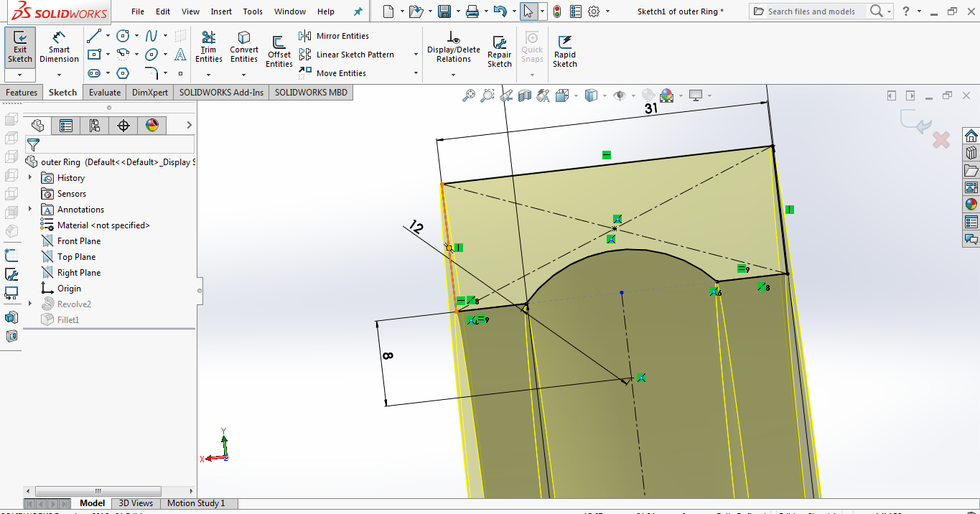Open File Properties icon in title bar
The width and height of the screenshot is (980, 514).
coord(575,11)
